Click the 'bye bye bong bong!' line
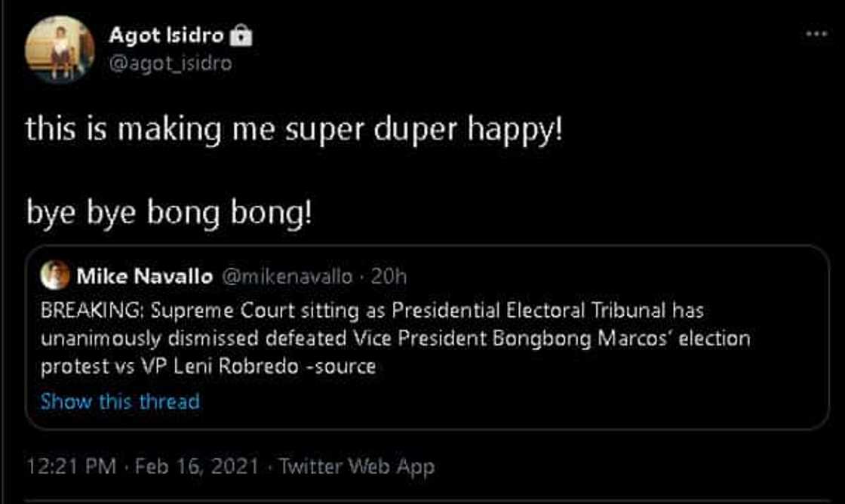 [168, 214]
